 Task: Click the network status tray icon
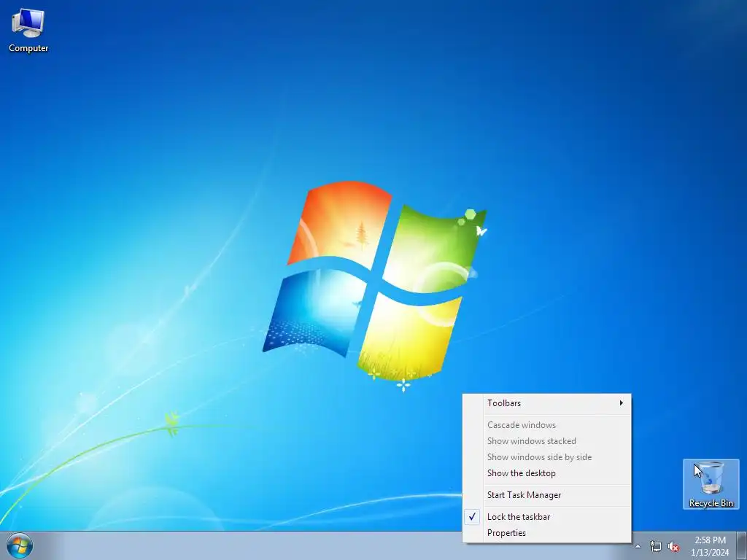(656, 547)
